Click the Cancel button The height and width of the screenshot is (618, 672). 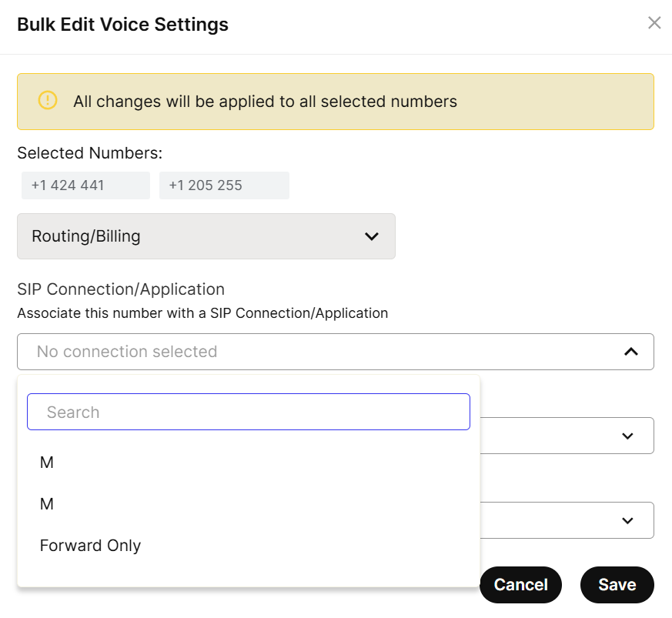520,585
